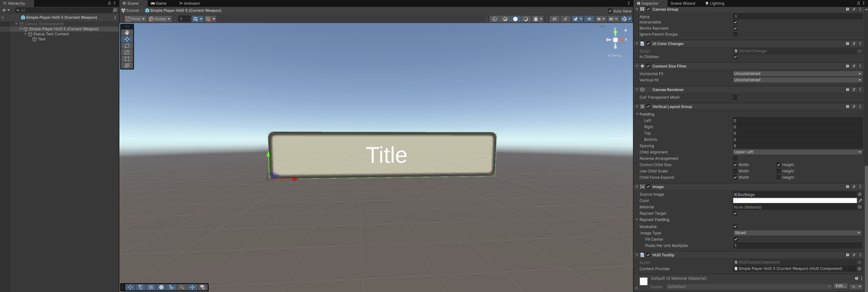868x292 pixels.
Task: Click the material Edit button
Action: click(x=840, y=287)
